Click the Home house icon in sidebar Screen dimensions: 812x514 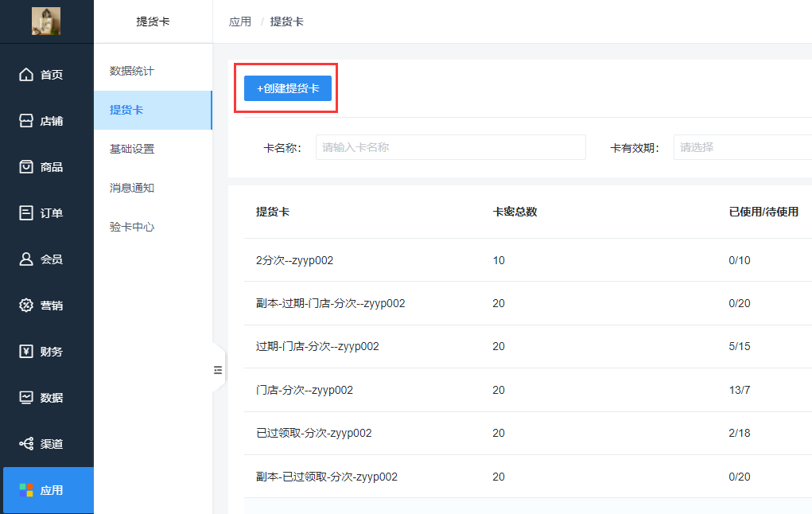point(26,75)
